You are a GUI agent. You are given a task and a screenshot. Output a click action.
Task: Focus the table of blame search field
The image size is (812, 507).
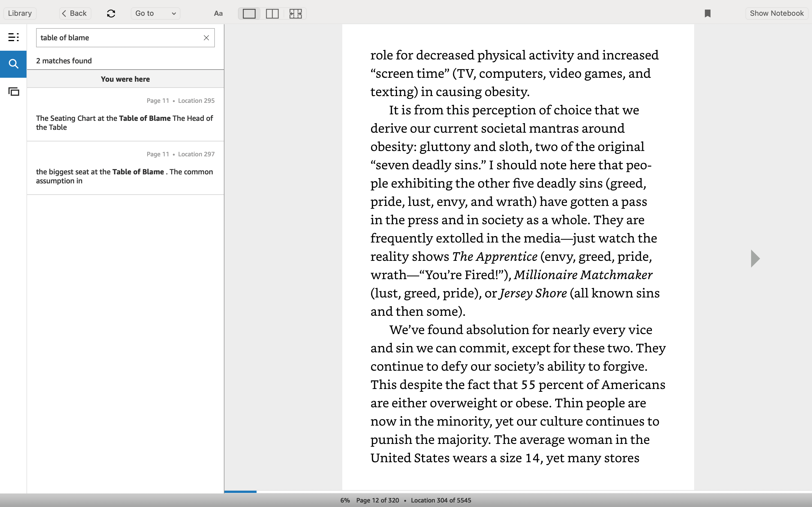coord(119,37)
